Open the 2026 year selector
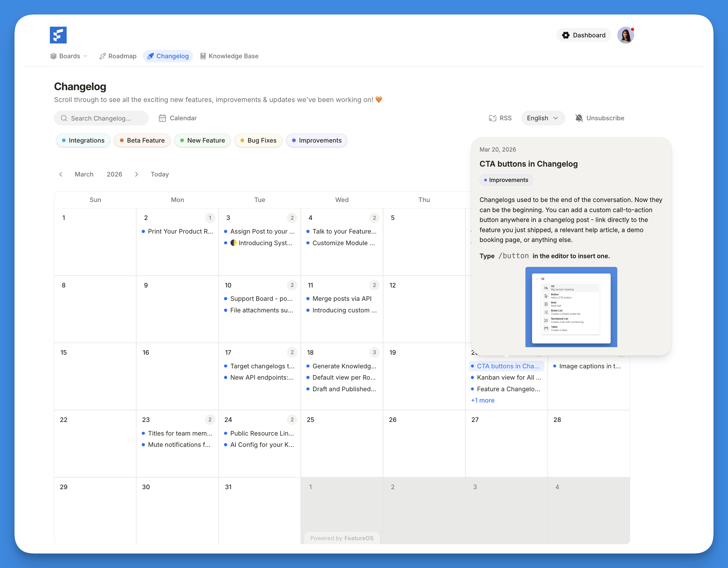The height and width of the screenshot is (568, 728). coord(114,174)
